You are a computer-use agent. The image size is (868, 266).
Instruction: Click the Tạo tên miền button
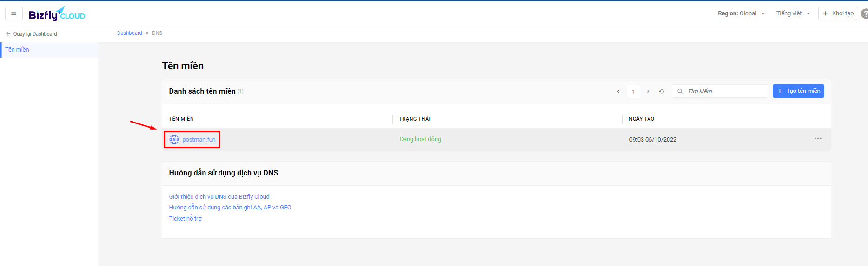(x=798, y=91)
